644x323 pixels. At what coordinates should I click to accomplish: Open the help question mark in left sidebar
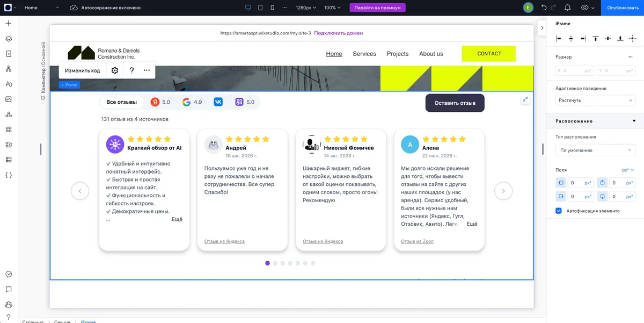tap(8, 317)
